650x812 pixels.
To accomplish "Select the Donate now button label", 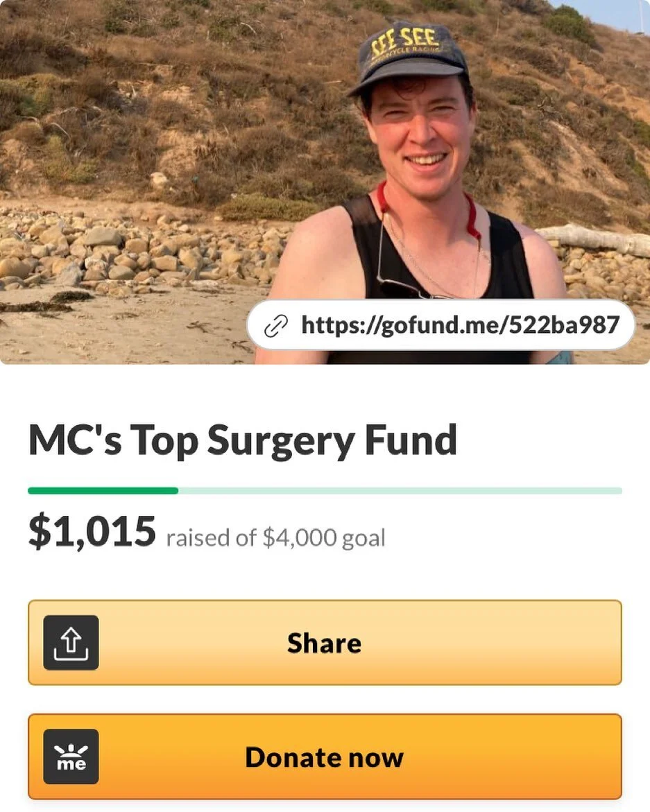I will 324,757.
